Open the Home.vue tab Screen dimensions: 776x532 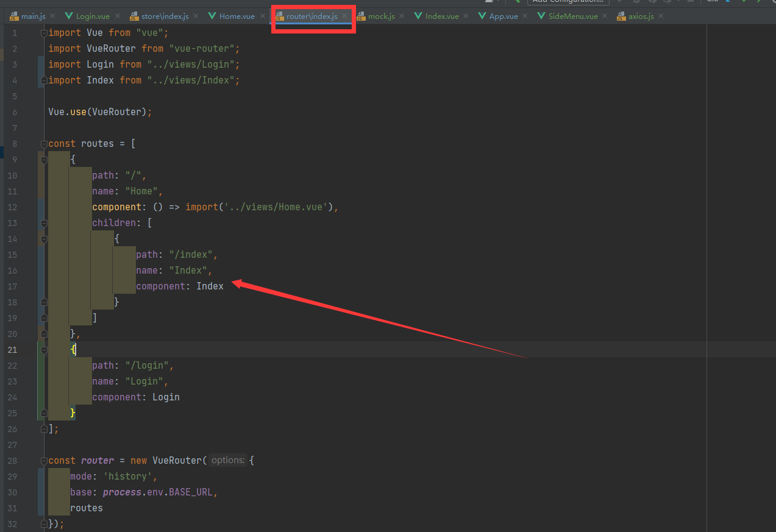237,16
